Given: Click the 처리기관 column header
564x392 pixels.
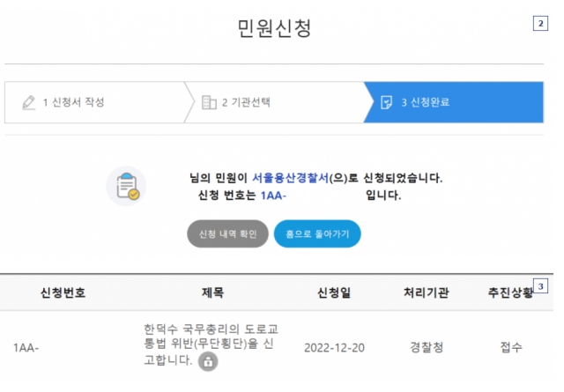Looking at the screenshot, I should [x=427, y=292].
